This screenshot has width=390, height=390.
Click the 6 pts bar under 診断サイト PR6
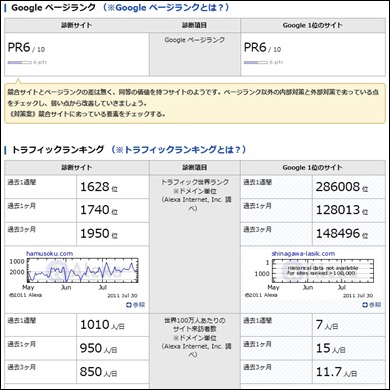(19, 62)
